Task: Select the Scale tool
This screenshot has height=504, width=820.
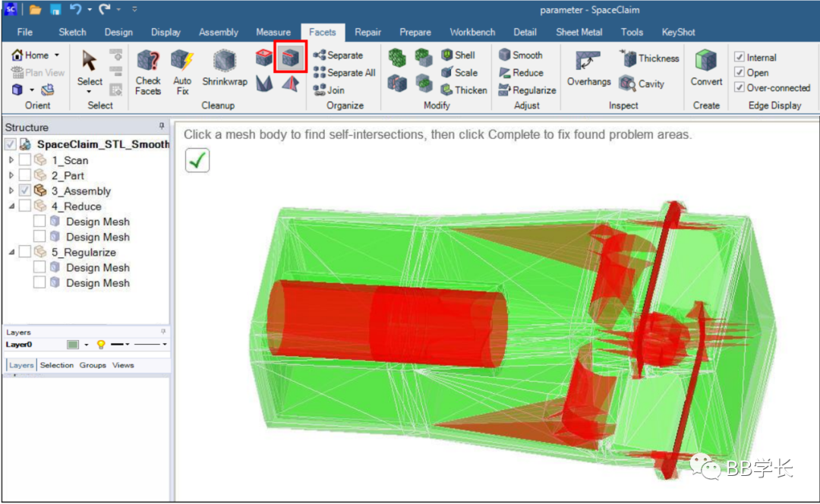Action: point(459,73)
